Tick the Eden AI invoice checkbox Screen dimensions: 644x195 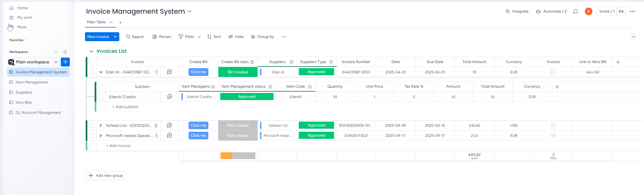(92, 72)
